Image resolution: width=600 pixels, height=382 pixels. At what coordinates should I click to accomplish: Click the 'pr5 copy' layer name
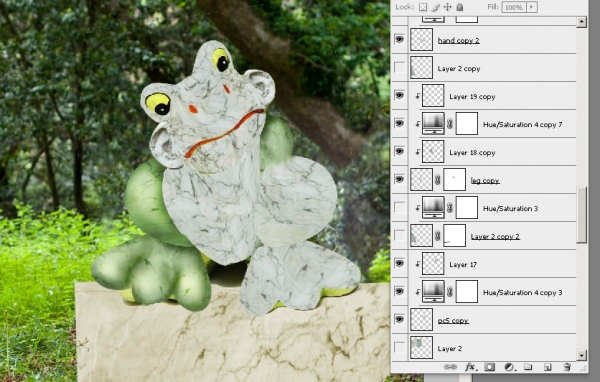pos(453,320)
